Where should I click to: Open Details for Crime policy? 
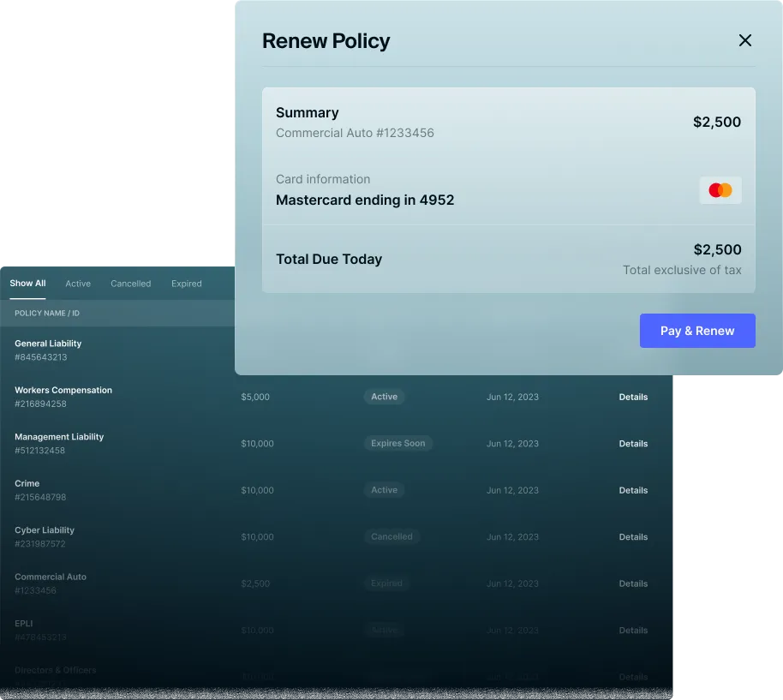pyautogui.click(x=633, y=490)
